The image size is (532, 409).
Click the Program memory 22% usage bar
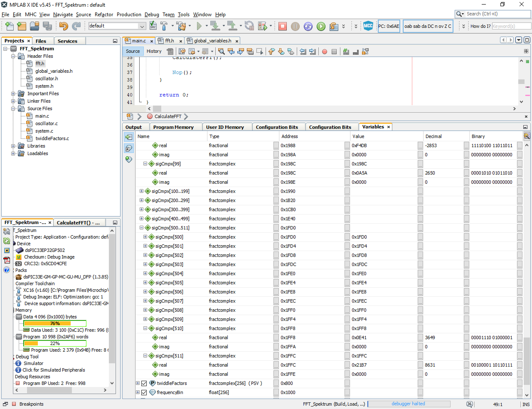[55, 343]
